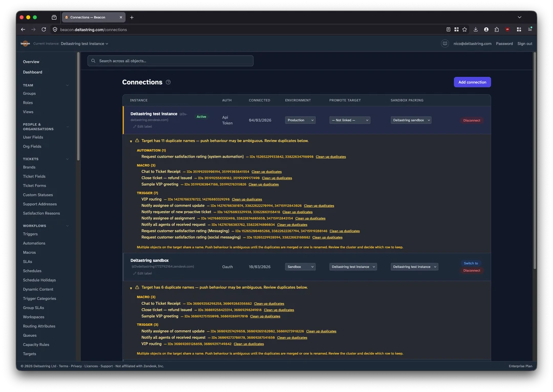Open the tab list chevron in title bar

(519, 17)
